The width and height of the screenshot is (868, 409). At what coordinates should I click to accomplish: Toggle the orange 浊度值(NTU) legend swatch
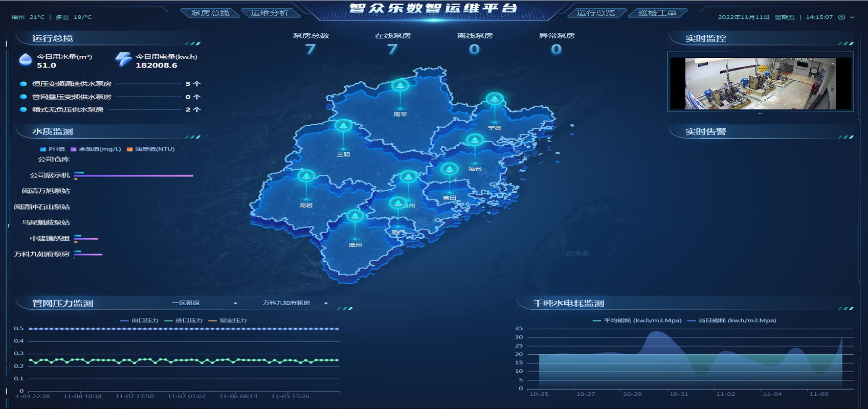pos(130,149)
